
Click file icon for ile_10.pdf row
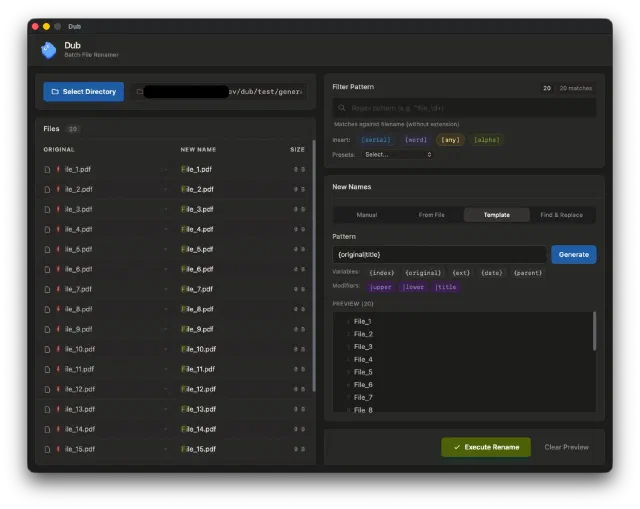[47, 349]
